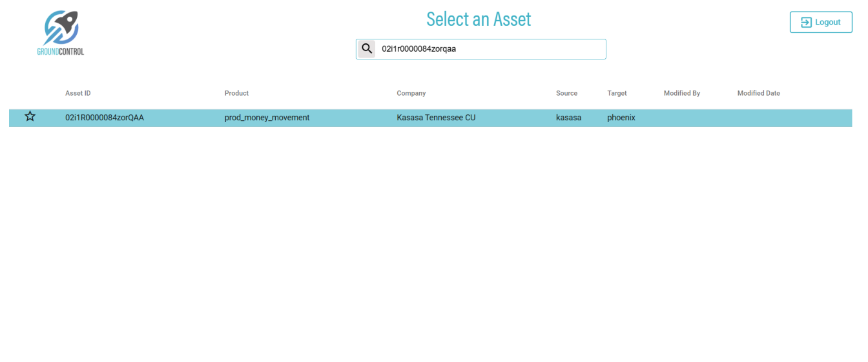Sort by the Modified Date column header
The width and height of the screenshot is (868, 362).
(759, 93)
